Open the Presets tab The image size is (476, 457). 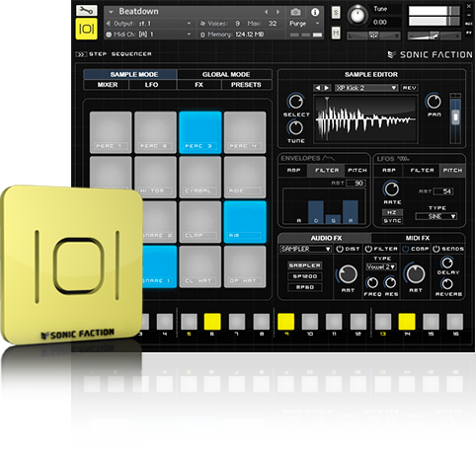(246, 85)
